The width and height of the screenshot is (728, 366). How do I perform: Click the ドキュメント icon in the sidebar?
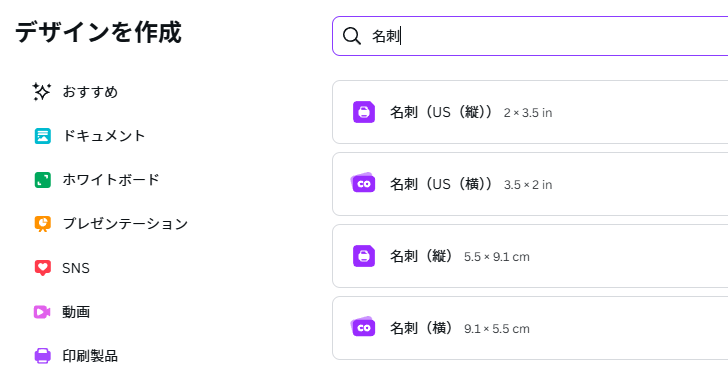coord(43,136)
